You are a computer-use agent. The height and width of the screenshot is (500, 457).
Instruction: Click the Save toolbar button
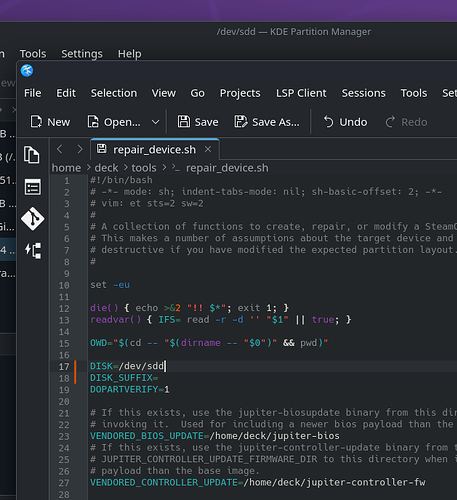tap(198, 122)
